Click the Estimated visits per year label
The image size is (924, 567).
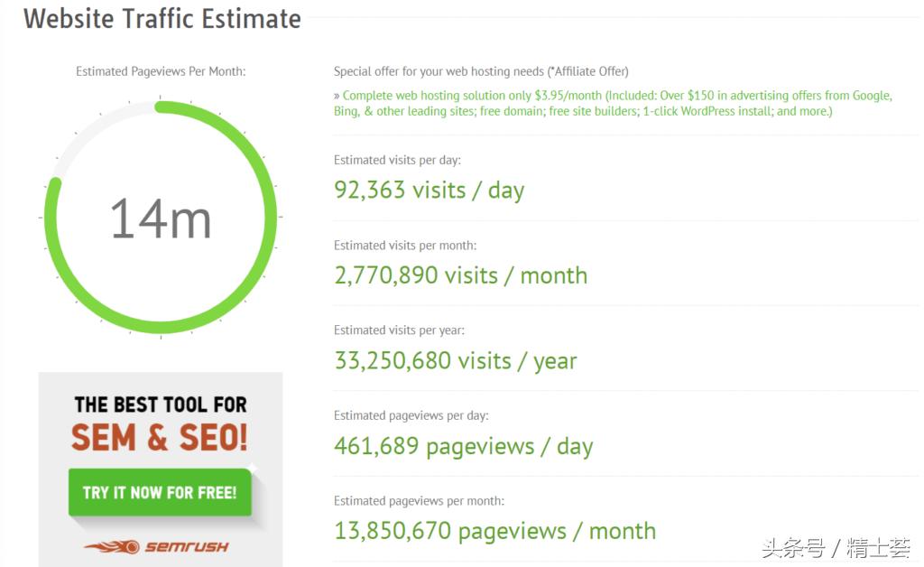[x=399, y=330]
